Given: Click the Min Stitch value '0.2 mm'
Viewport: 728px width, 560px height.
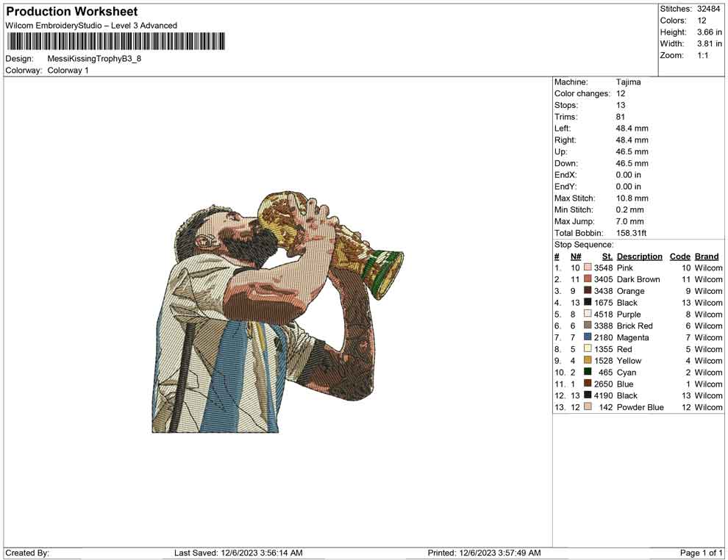Looking at the screenshot, I should [x=630, y=209].
